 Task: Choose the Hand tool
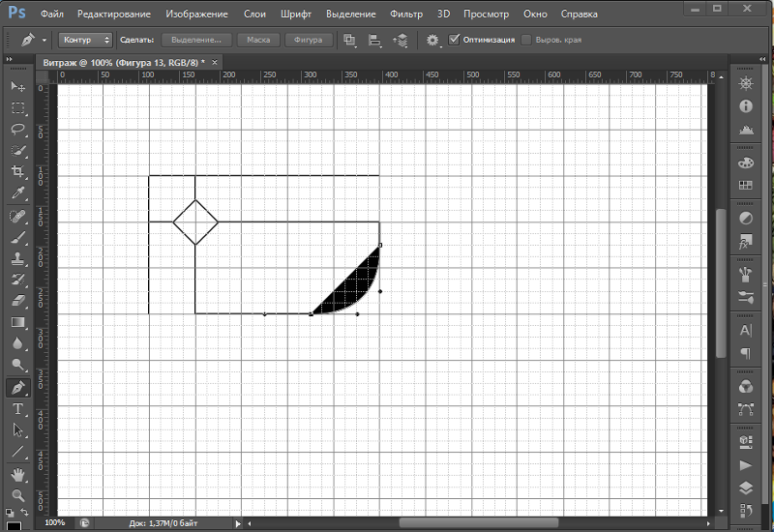(x=17, y=474)
